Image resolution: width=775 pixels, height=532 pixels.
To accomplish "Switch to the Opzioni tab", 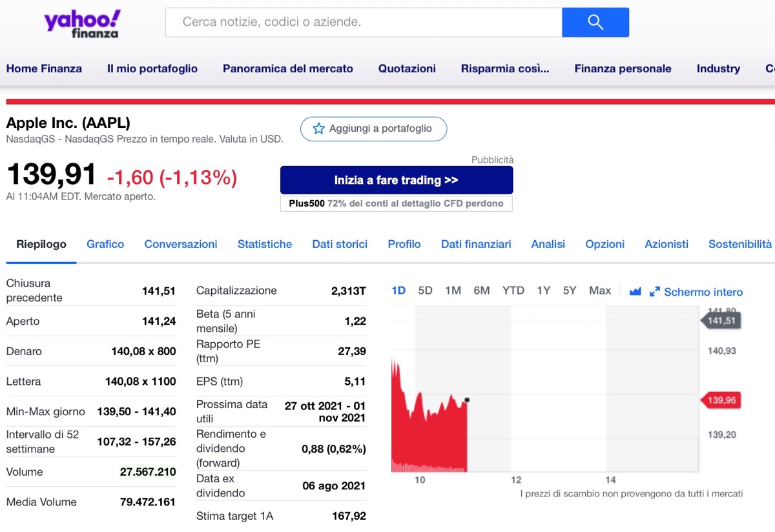I will click(605, 244).
